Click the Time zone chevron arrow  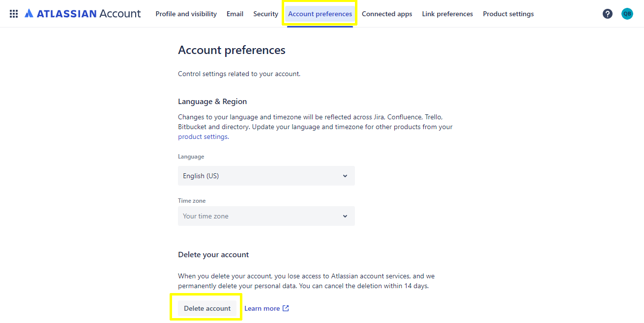(345, 216)
